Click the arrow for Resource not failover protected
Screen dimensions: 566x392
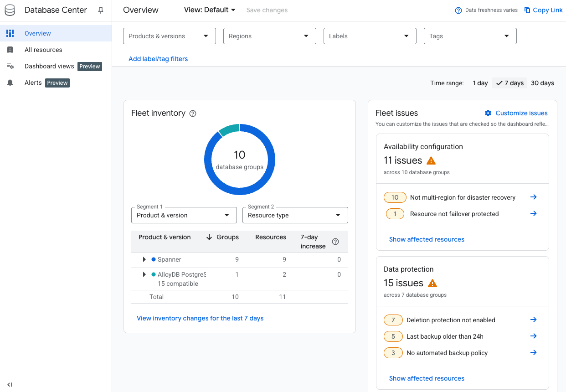coord(533,214)
